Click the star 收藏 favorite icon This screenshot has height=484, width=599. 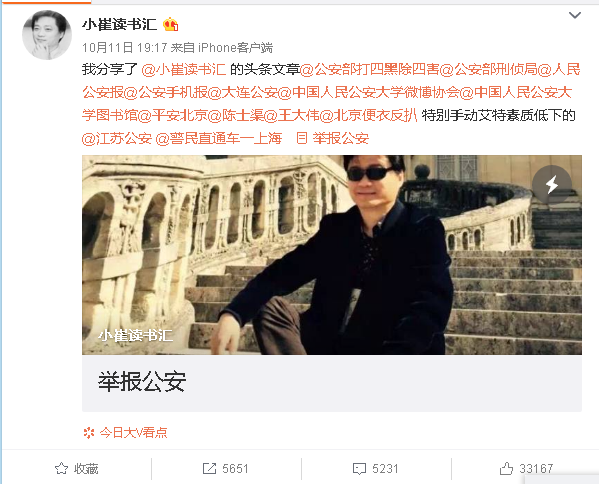click(x=61, y=468)
